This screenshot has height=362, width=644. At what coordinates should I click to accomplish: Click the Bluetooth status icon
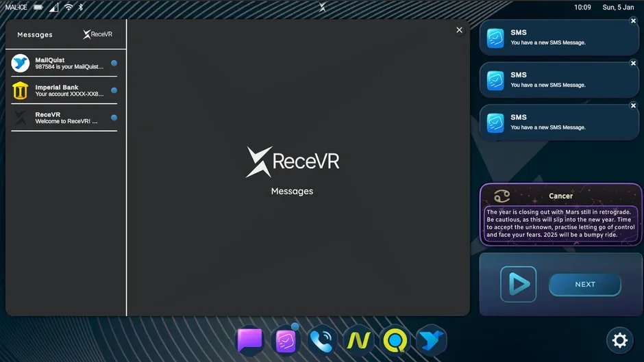81,8
